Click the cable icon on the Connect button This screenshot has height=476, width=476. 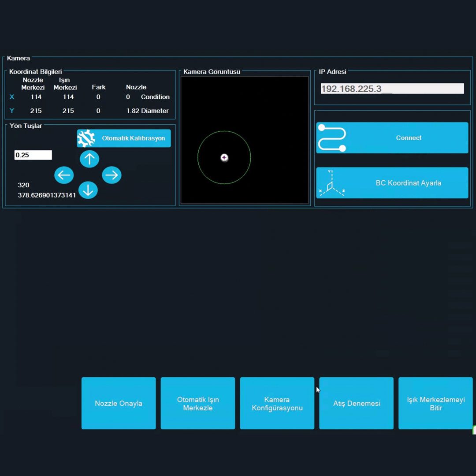point(332,138)
